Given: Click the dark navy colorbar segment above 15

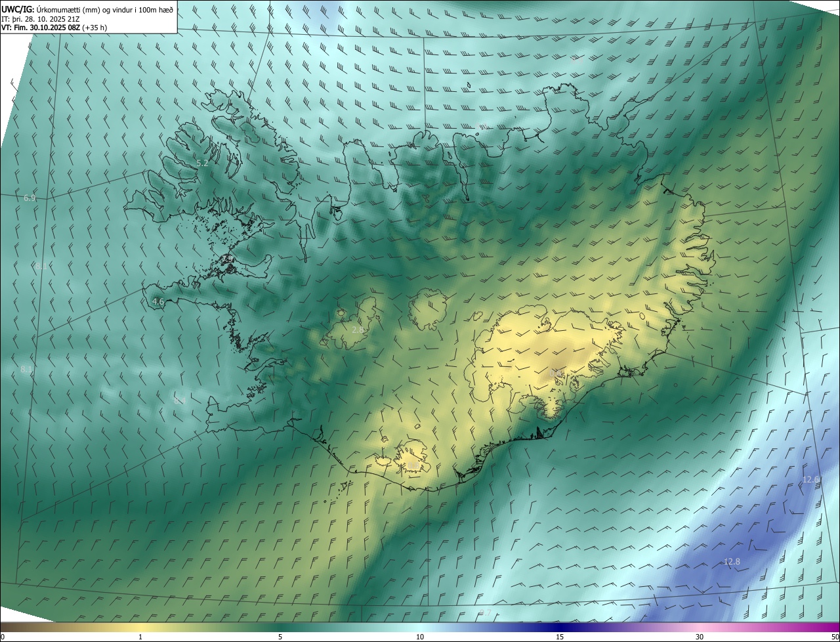Looking at the screenshot, I should (560, 627).
